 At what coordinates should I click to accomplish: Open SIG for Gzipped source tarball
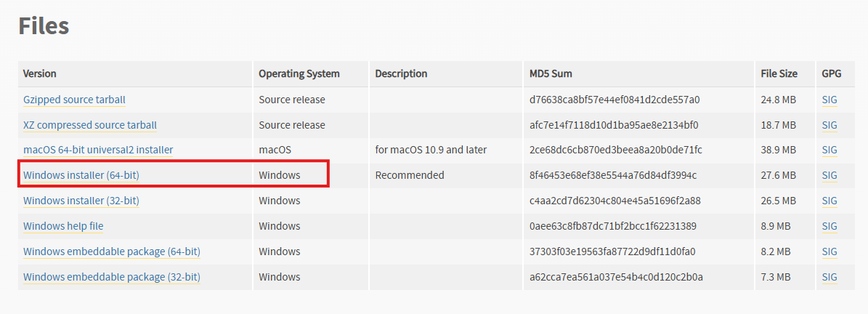[x=830, y=100]
